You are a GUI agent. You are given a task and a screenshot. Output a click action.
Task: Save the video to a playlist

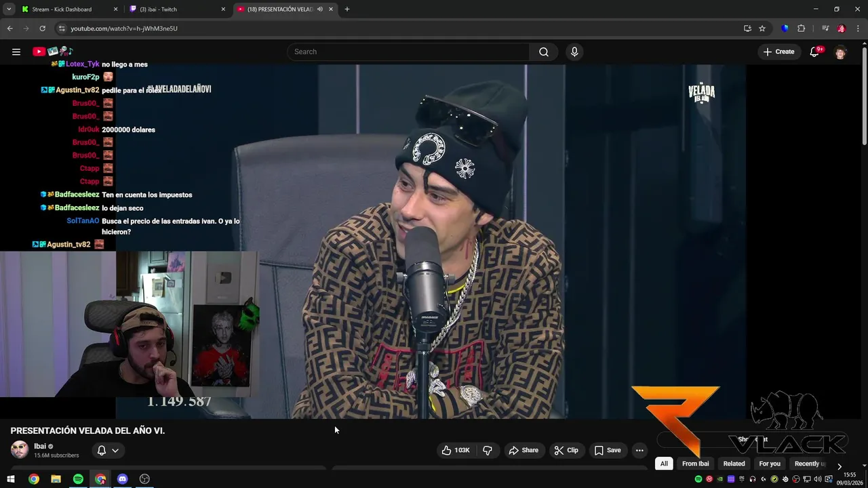[608, 450]
